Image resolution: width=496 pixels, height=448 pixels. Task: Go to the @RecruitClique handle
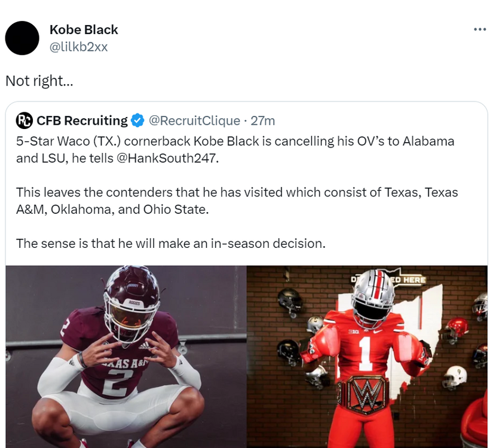click(x=194, y=121)
